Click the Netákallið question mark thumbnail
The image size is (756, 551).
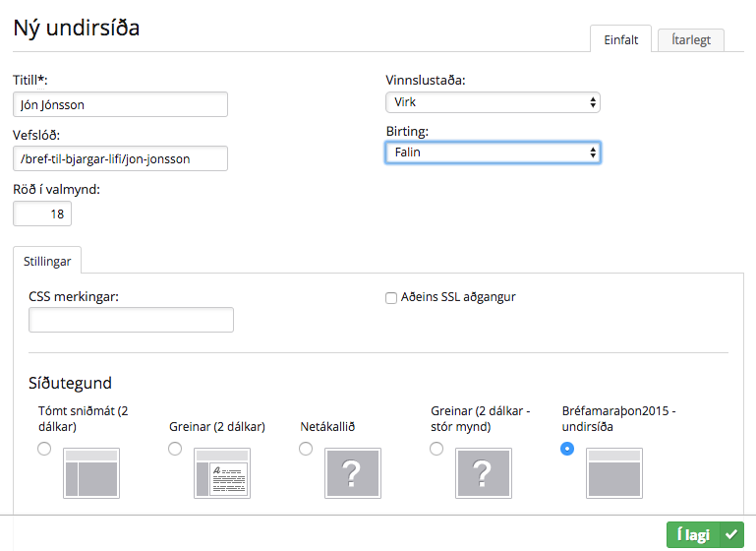coord(353,473)
